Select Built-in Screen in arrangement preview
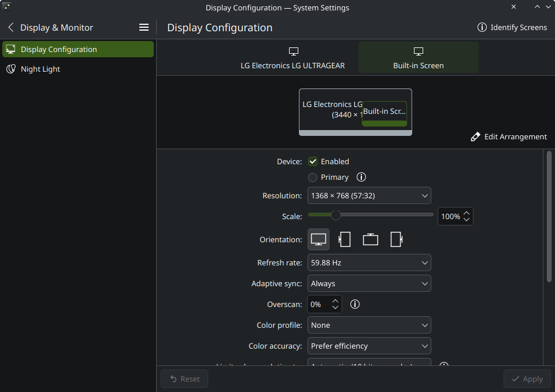The height and width of the screenshot is (392, 555). point(384,114)
